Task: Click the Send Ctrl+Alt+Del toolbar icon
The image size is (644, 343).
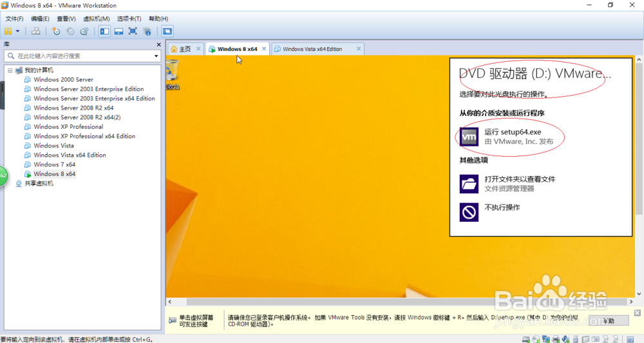Action: (35, 31)
